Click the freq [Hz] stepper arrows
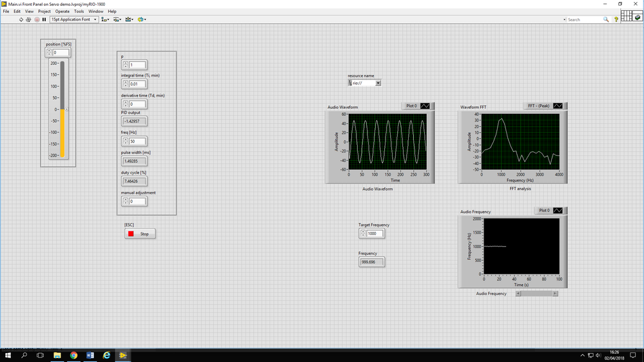The width and height of the screenshot is (644, 362). point(125,141)
